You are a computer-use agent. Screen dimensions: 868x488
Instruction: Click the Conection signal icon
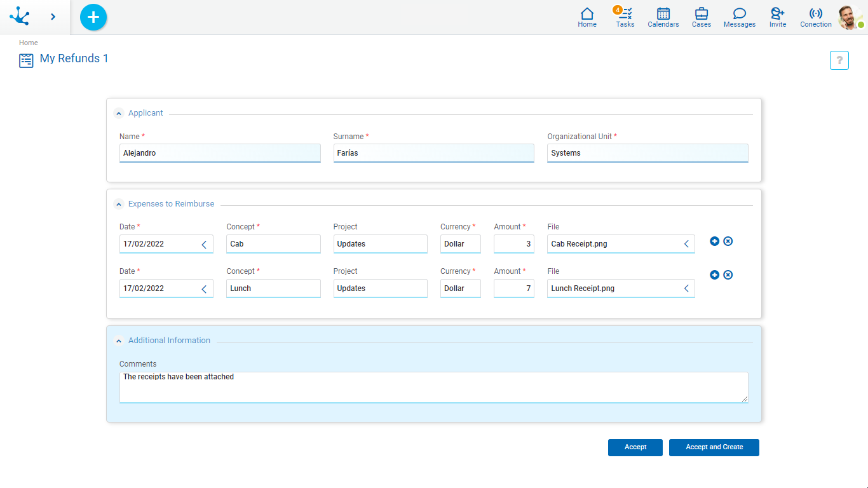pos(815,17)
